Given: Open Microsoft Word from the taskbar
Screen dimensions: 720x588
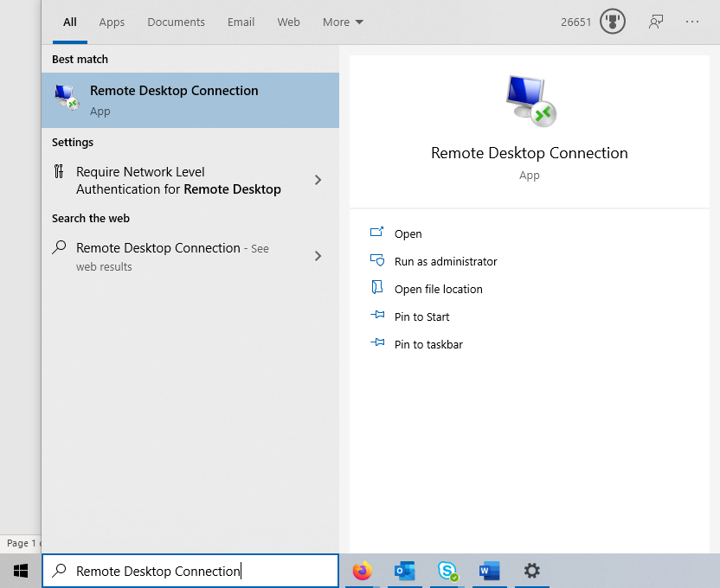Looking at the screenshot, I should (x=489, y=571).
